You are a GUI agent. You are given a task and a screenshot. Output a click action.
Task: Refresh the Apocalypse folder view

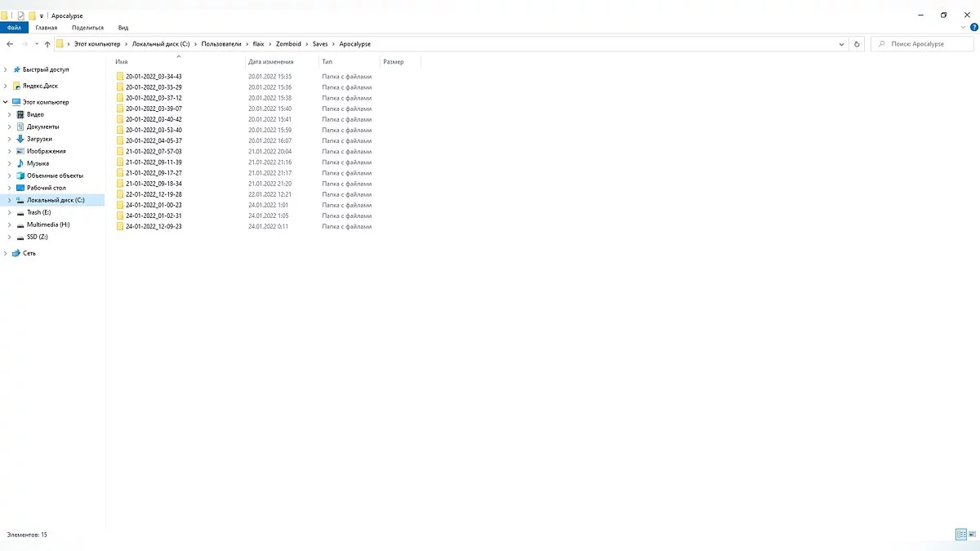point(857,44)
